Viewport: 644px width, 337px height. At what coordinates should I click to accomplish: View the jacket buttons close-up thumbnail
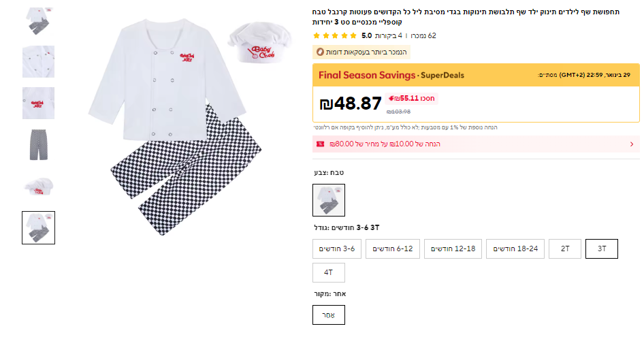coord(38,62)
